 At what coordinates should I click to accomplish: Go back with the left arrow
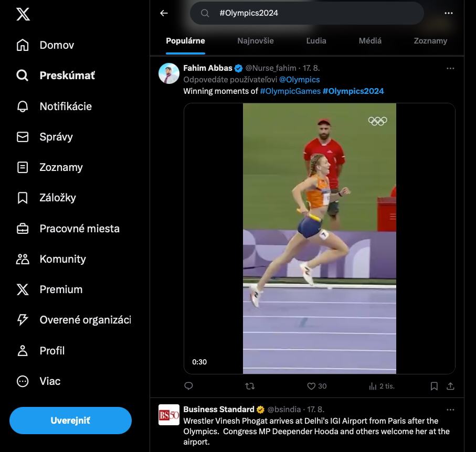[x=164, y=13]
